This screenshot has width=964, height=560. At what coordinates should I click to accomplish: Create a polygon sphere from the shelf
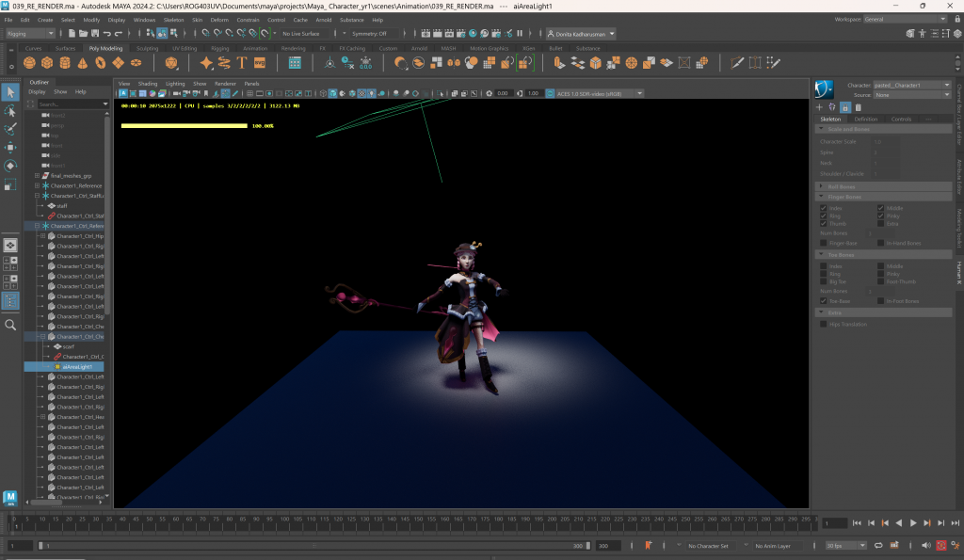point(29,63)
